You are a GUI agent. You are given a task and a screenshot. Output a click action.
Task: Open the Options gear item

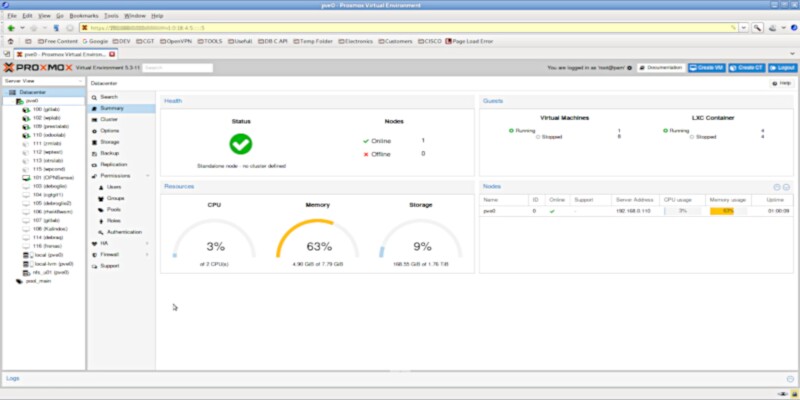[x=94, y=131]
